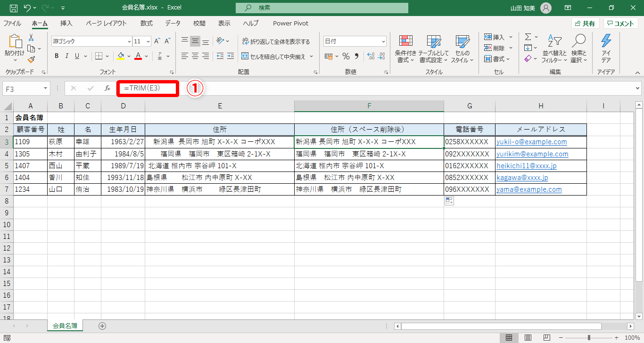Image resolution: width=644 pixels, height=343 pixels.
Task: Increase decimal places
Action: pos(371,56)
